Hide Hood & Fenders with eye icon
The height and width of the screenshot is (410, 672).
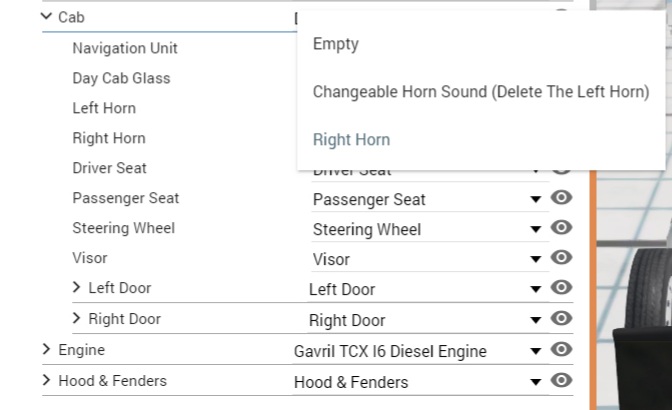point(562,380)
